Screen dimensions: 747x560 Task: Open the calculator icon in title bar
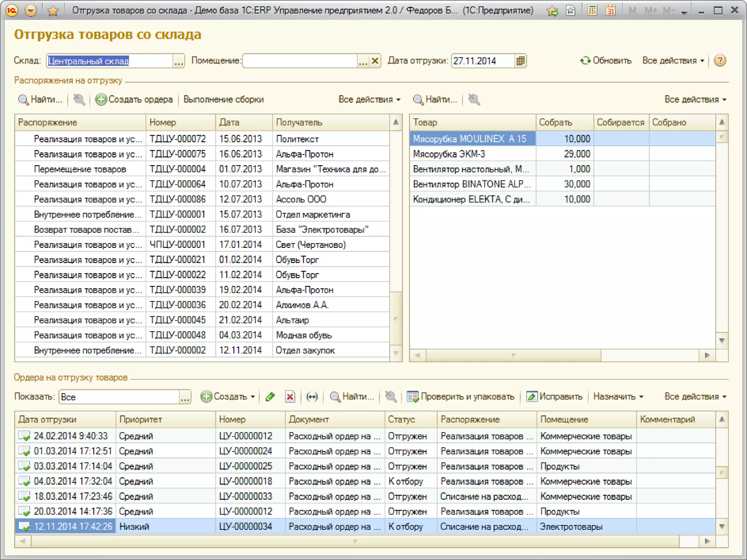[592, 11]
